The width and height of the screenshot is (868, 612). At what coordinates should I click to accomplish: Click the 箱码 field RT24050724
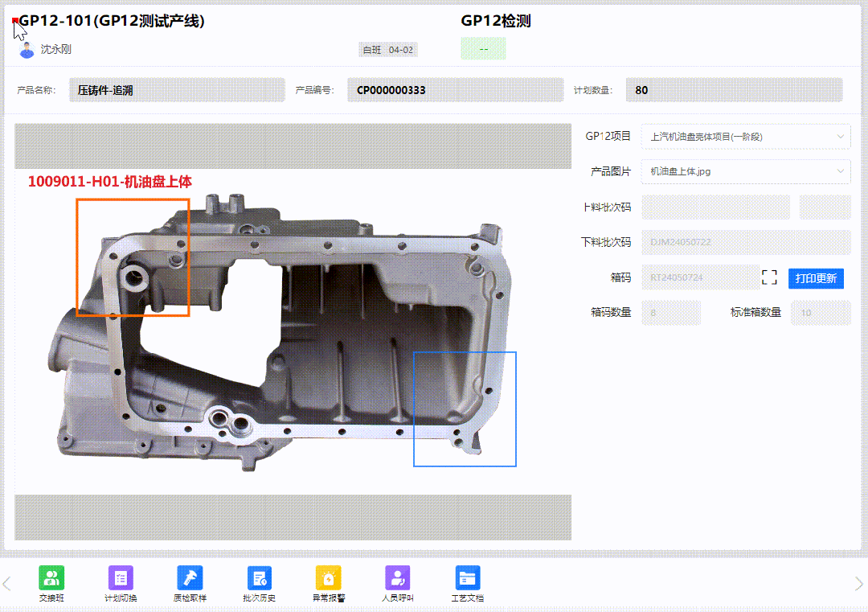(698, 278)
